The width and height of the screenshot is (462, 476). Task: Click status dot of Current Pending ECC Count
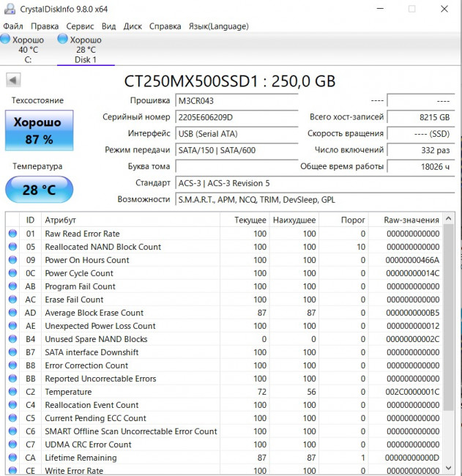coord(12,418)
